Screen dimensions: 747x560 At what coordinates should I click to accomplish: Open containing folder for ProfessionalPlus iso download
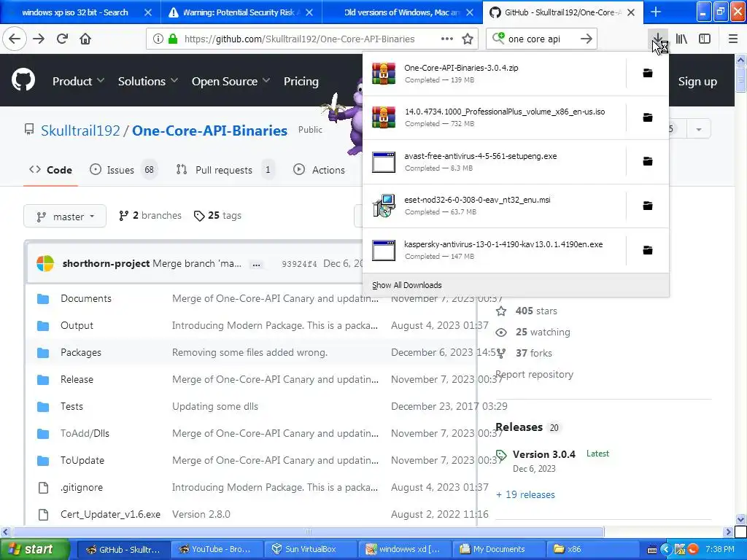click(x=648, y=117)
